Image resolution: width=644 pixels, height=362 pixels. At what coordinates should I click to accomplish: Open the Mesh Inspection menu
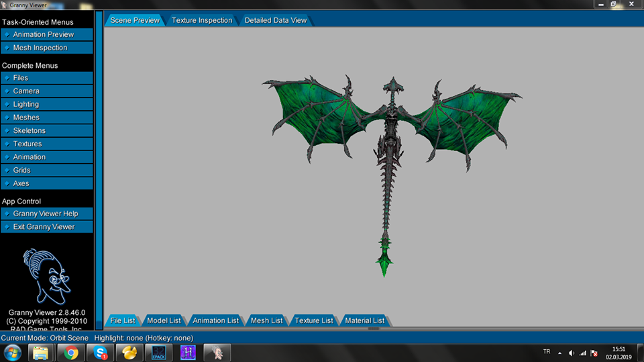(47, 48)
